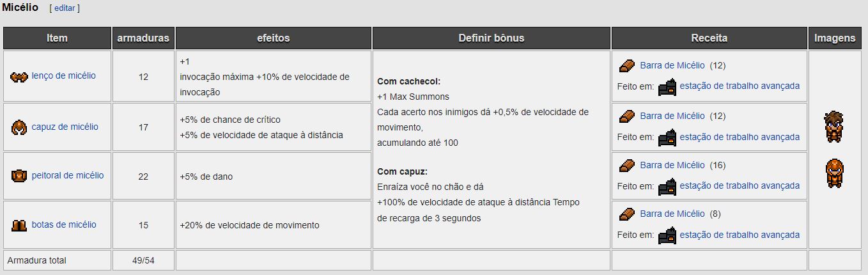
Task: Click the lenço de micélio item icon
Action: tap(19, 77)
